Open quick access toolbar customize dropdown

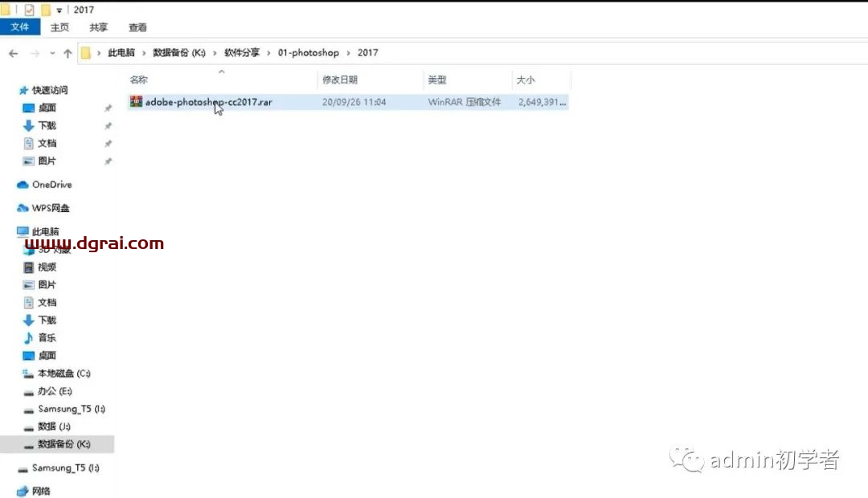(x=59, y=10)
